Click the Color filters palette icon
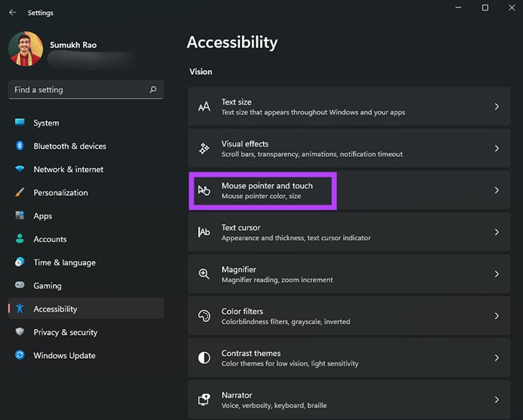The height and width of the screenshot is (420, 523). click(x=204, y=316)
